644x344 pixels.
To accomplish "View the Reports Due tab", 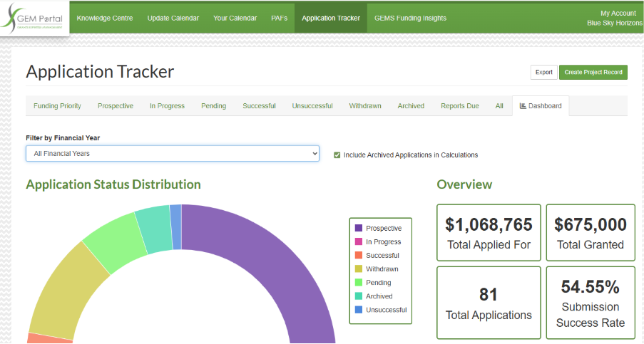I will click(x=459, y=106).
